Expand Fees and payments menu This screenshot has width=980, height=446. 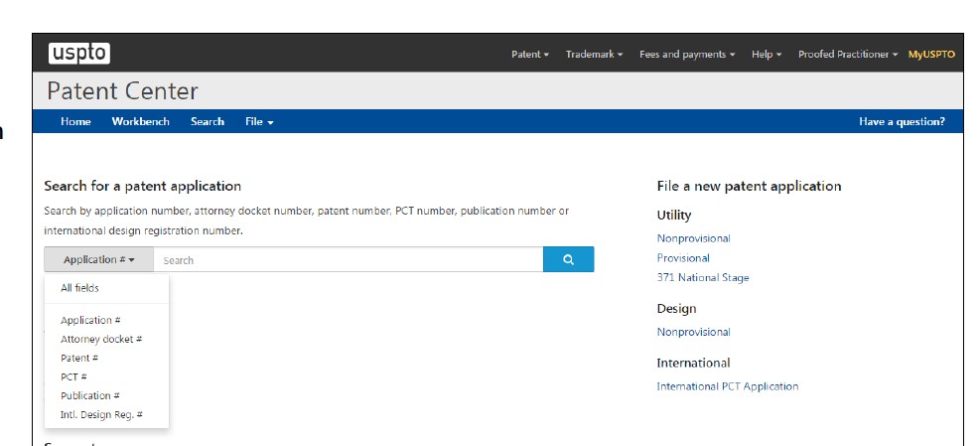click(x=687, y=55)
